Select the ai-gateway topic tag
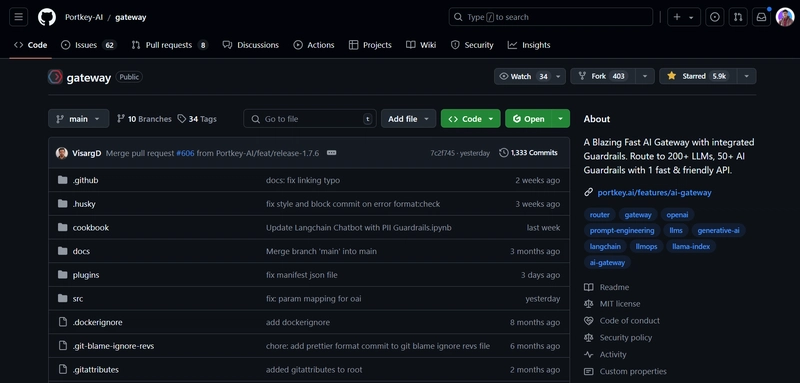Viewport: 800px width, 383px height. tap(607, 263)
